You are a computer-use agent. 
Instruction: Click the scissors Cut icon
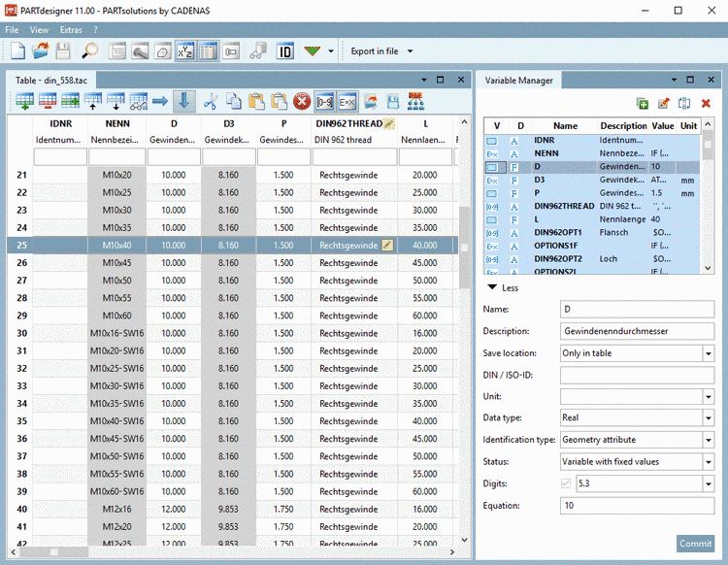210,101
